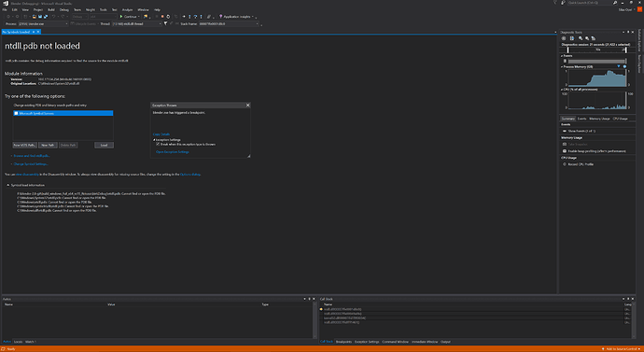This screenshot has width=644, height=352.
Task: Click Zoom Out icon in Diagnostic Tools
Action: (x=587, y=38)
